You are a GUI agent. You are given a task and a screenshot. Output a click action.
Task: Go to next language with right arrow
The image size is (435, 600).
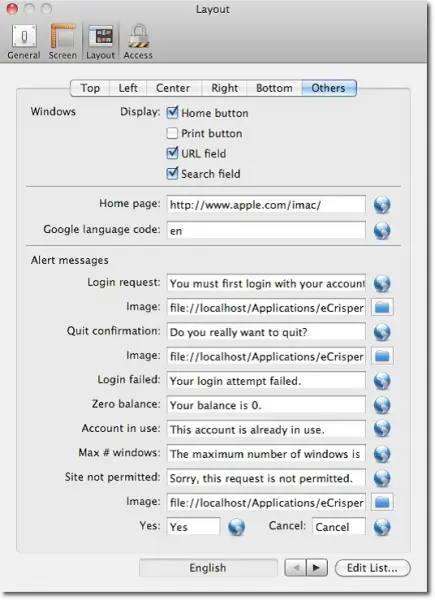click(316, 567)
